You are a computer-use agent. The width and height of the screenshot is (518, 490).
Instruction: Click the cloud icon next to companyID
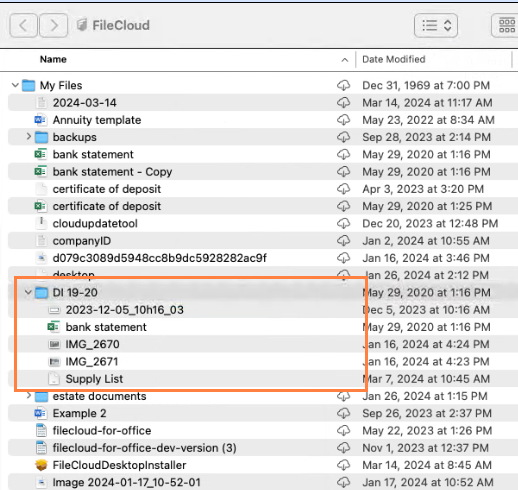[343, 241]
